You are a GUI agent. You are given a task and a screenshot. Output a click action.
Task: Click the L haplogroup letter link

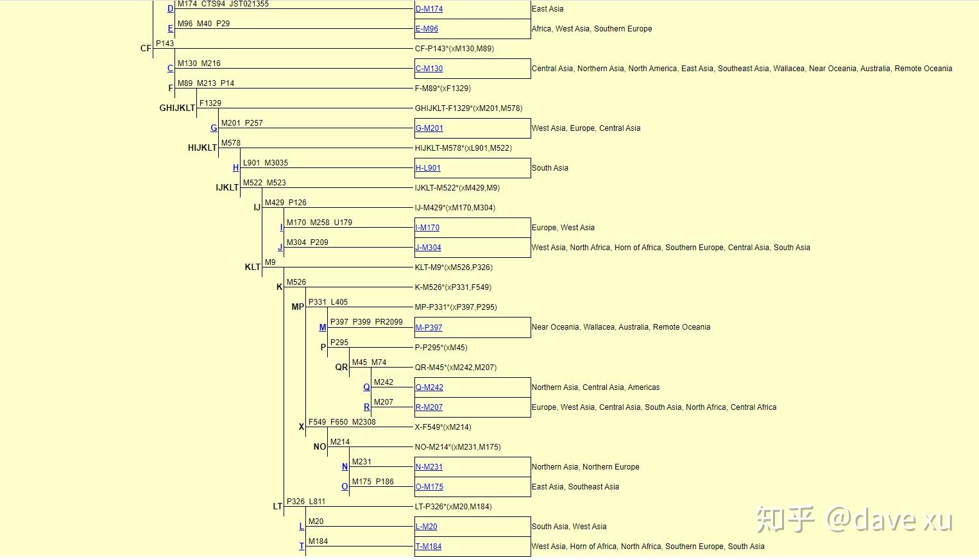click(x=302, y=526)
